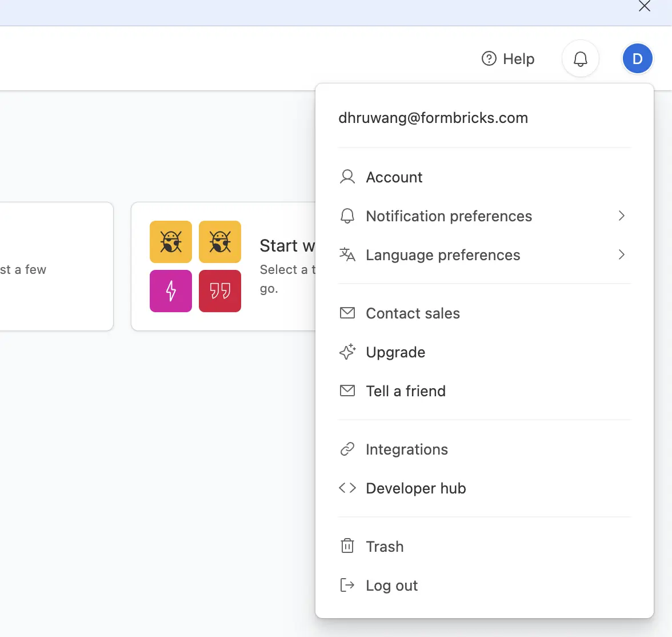Click the trash can icon
672x637 pixels.
pos(347,546)
